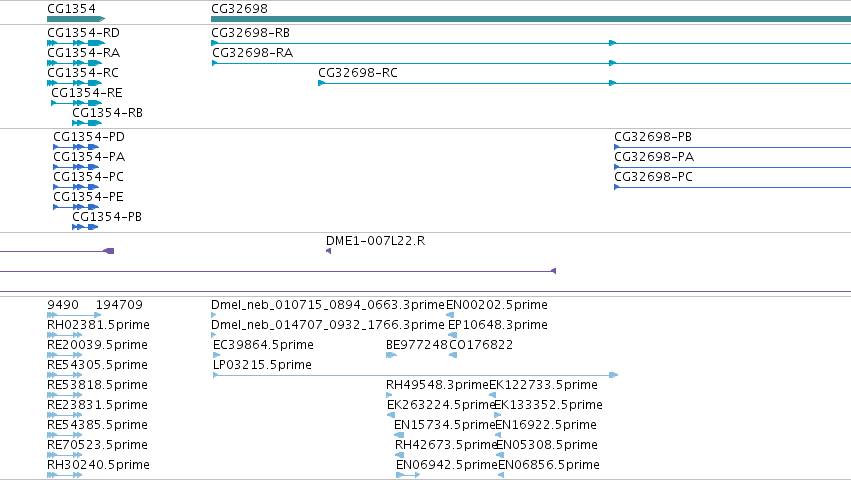Image resolution: width=851 pixels, height=480 pixels.
Task: Click the DME1-007L22.R arrowhead glyph
Action: click(328, 251)
